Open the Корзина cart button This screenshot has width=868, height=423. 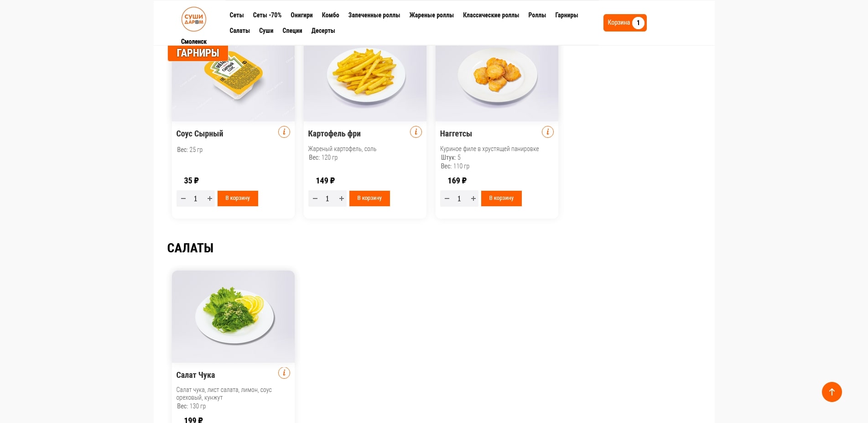(x=624, y=23)
